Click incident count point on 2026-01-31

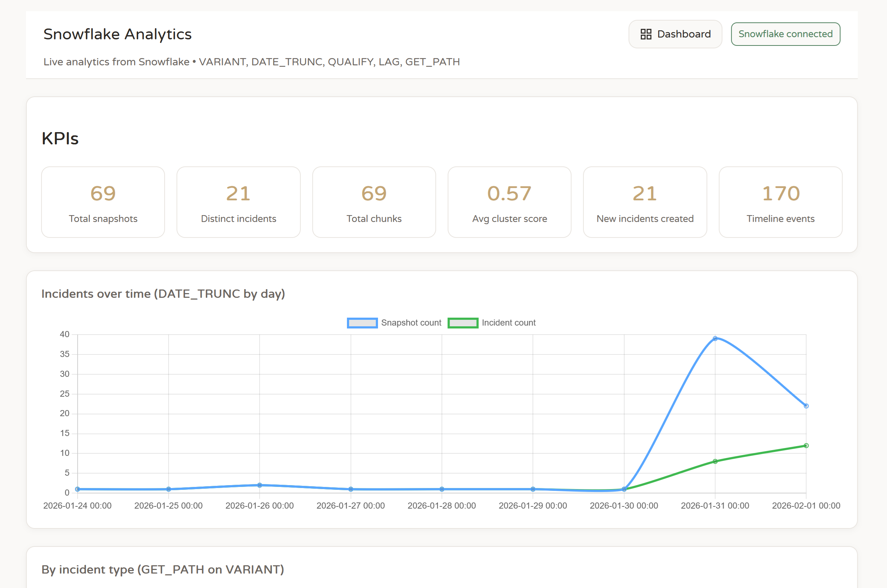point(715,462)
